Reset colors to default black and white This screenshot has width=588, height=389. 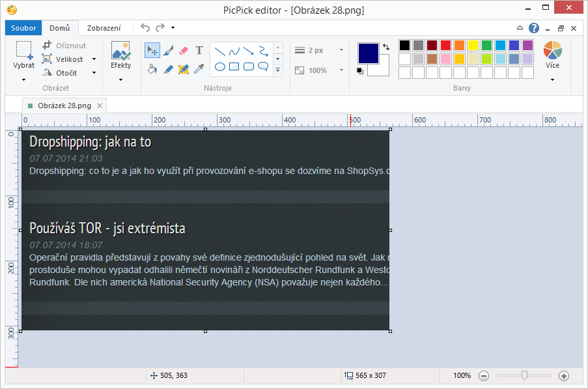[x=361, y=70]
